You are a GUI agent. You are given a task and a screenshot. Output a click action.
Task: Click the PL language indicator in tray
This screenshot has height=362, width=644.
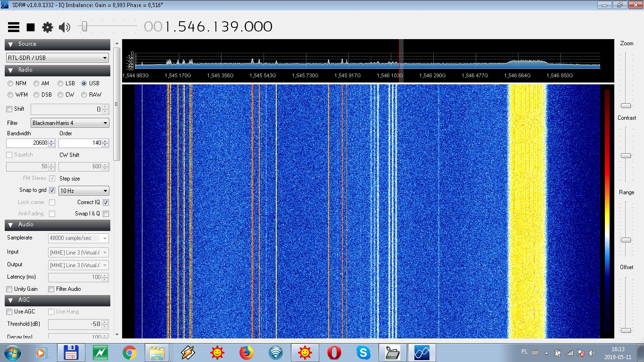point(525,352)
